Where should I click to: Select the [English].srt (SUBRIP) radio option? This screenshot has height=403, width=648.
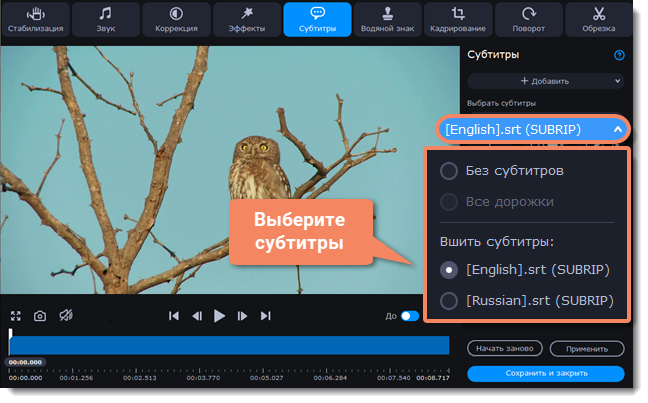tap(450, 269)
